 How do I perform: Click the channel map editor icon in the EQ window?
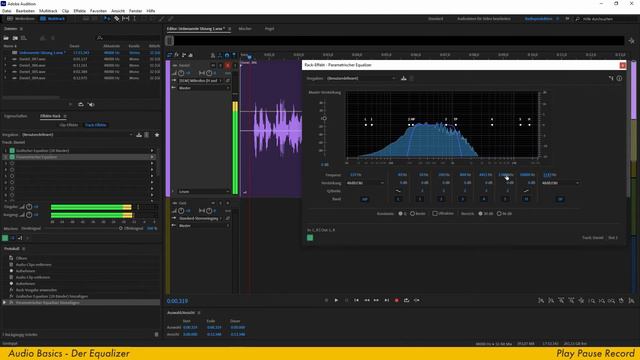pos(611,78)
